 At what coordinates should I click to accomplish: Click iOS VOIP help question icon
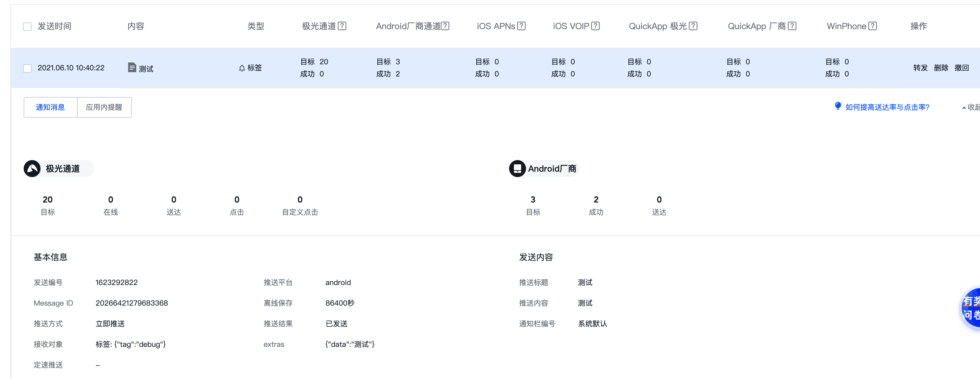tap(596, 26)
